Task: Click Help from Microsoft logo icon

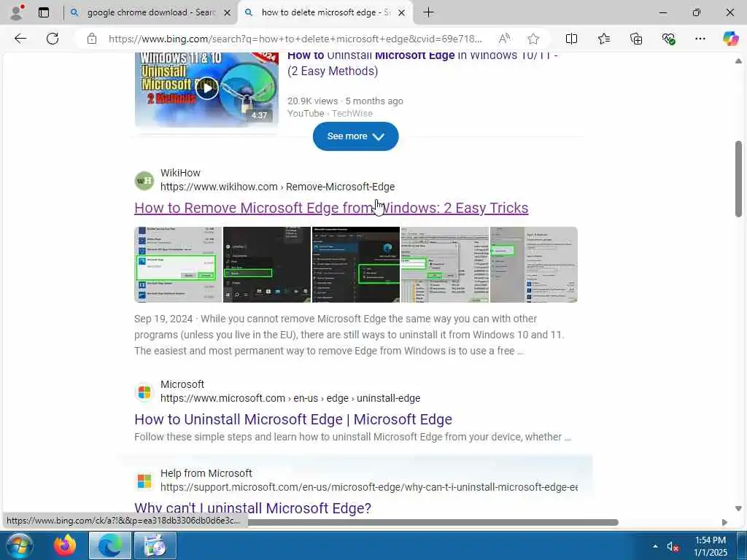Action: (144, 481)
